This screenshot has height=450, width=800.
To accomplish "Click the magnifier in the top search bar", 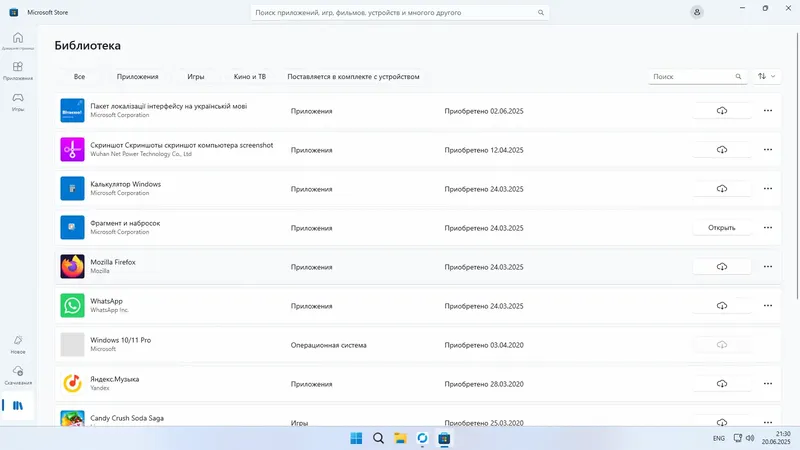I will point(541,12).
